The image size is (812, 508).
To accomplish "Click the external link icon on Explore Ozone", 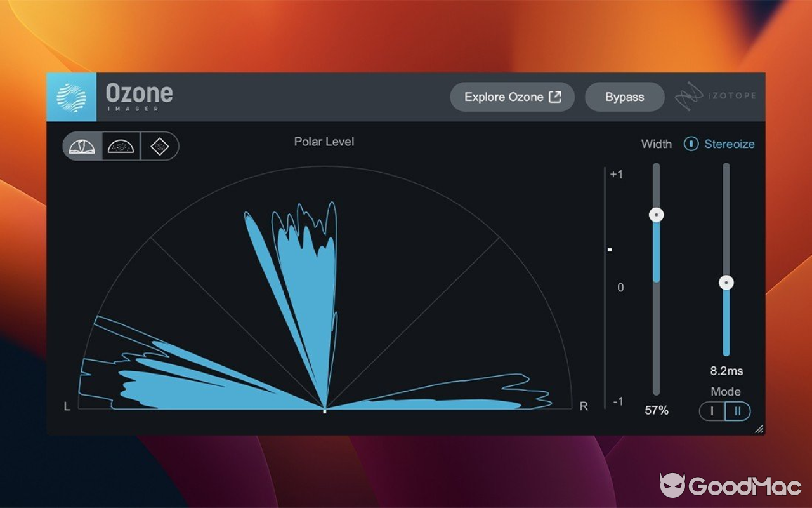I will pos(555,97).
